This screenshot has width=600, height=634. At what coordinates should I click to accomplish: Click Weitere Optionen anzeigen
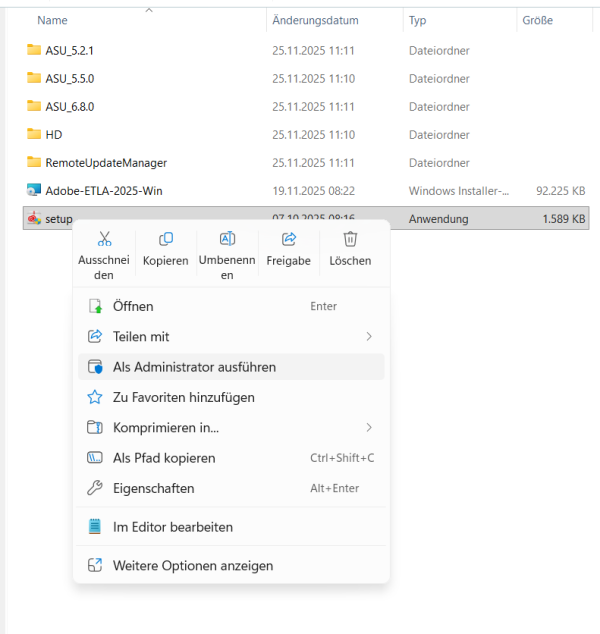(x=192, y=566)
